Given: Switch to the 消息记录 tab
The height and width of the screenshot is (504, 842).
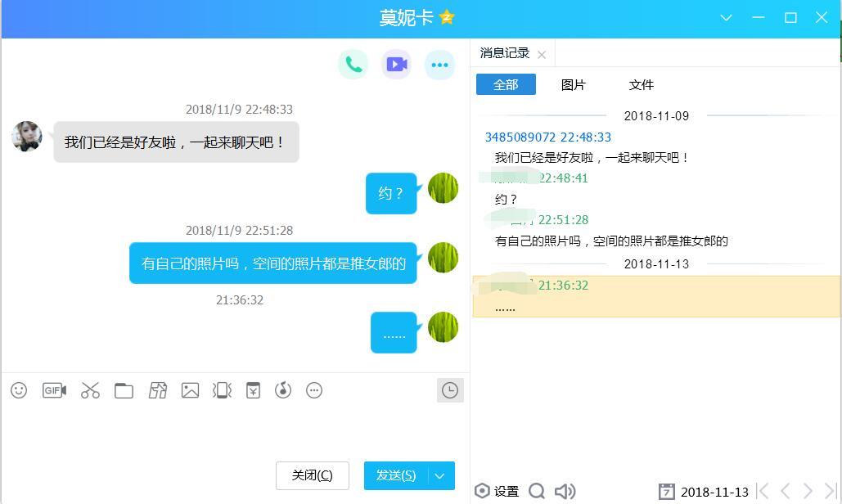Looking at the screenshot, I should point(505,53).
